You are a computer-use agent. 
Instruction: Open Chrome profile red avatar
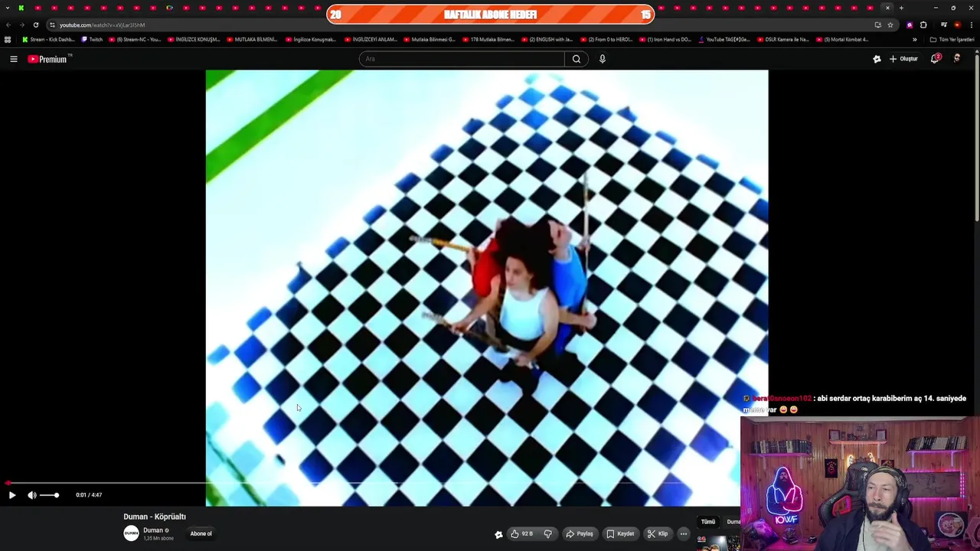pos(957,24)
